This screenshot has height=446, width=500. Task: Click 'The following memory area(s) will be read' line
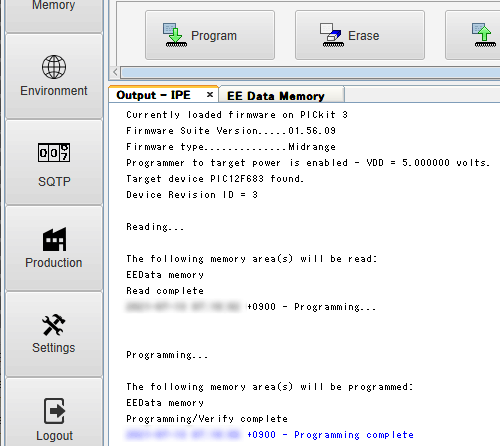[252, 259]
